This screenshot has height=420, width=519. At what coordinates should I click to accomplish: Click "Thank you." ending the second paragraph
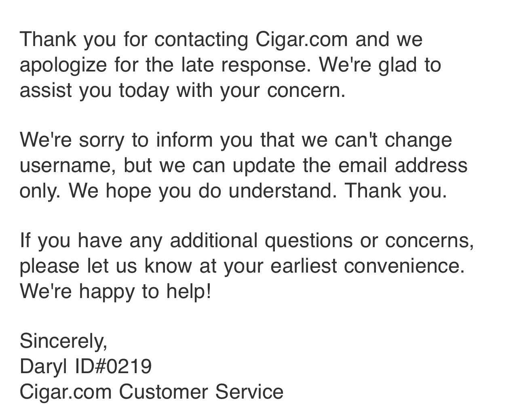[x=396, y=191]
